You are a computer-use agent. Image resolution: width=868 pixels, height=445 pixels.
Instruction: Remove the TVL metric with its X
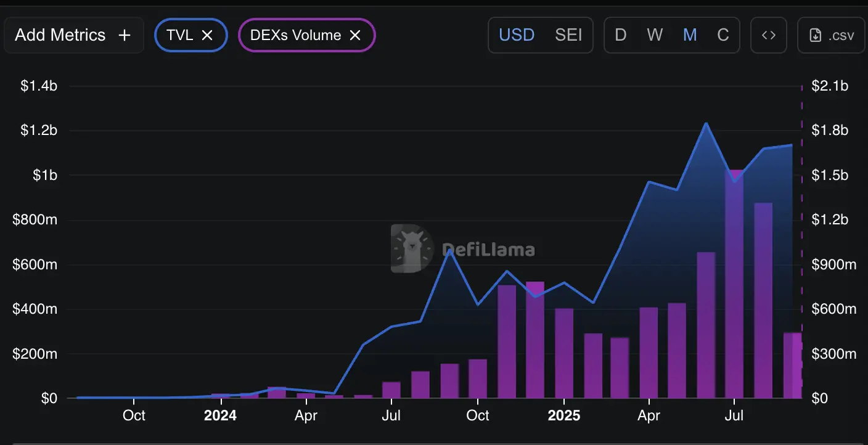208,35
